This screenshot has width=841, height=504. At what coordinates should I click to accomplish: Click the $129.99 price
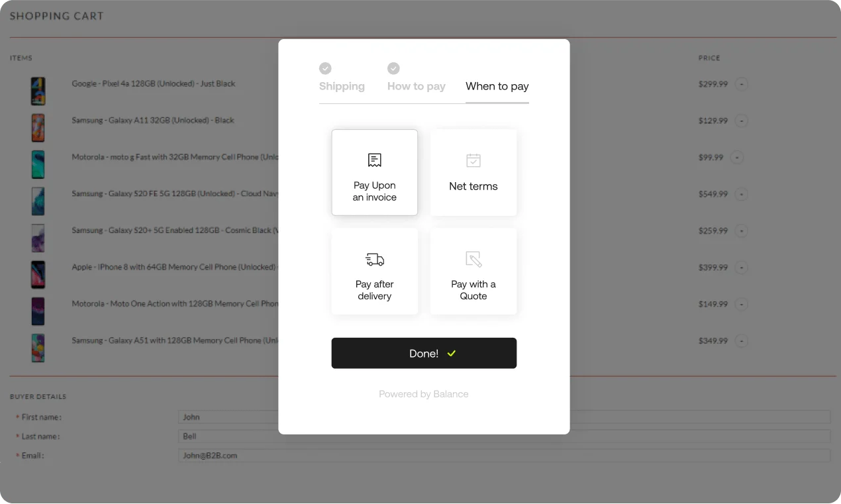pyautogui.click(x=713, y=121)
